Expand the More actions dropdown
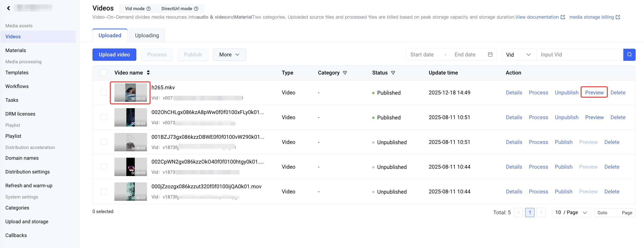The height and width of the screenshot is (248, 644). point(229,55)
